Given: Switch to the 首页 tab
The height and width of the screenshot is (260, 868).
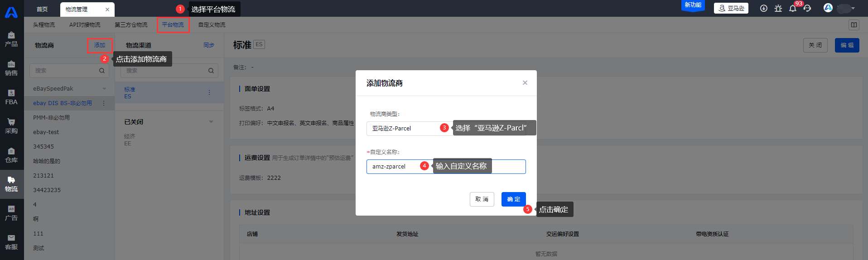Looking at the screenshot, I should click(x=42, y=10).
